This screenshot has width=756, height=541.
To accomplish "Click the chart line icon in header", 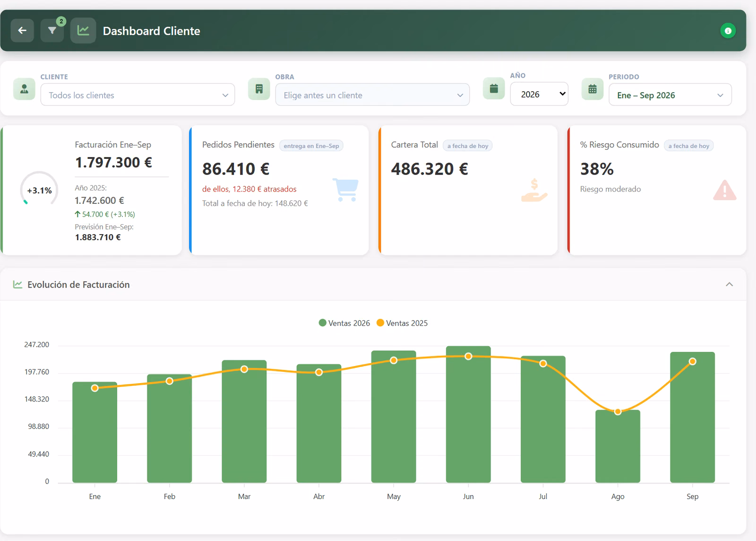I will tap(83, 31).
